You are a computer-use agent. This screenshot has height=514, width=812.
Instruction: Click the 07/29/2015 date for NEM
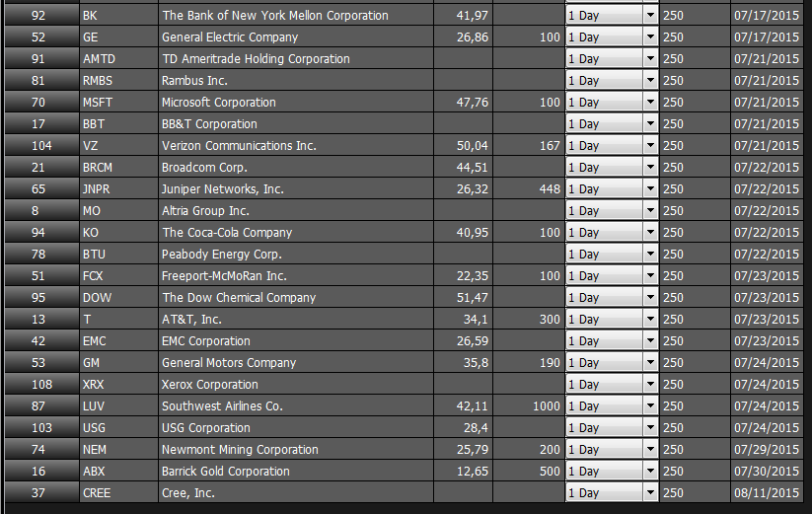tap(767, 449)
